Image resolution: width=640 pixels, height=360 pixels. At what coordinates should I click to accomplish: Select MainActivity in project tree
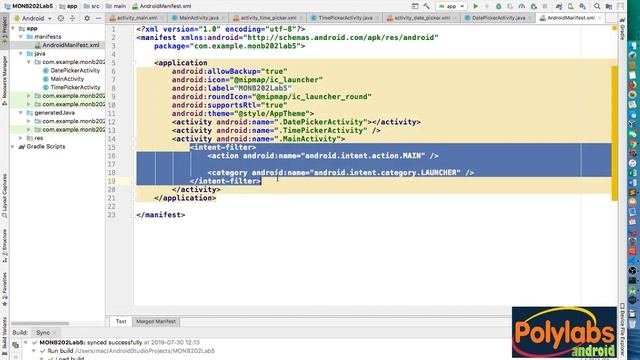(x=67, y=79)
